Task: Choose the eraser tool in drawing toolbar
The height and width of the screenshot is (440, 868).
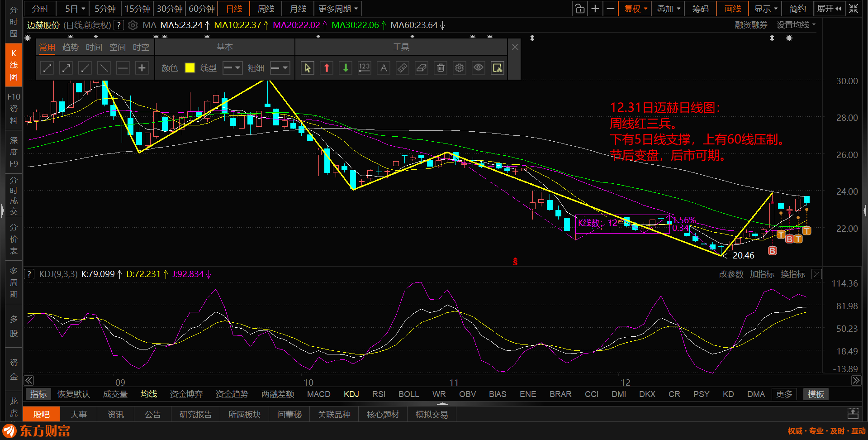Action: 421,68
